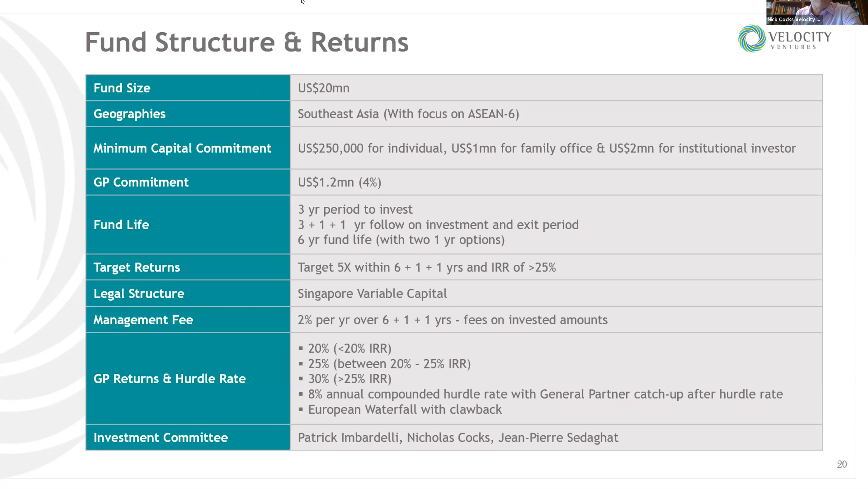Click the US$1.2mn (4%) value
The width and height of the screenshot is (868, 489).
click(x=339, y=182)
